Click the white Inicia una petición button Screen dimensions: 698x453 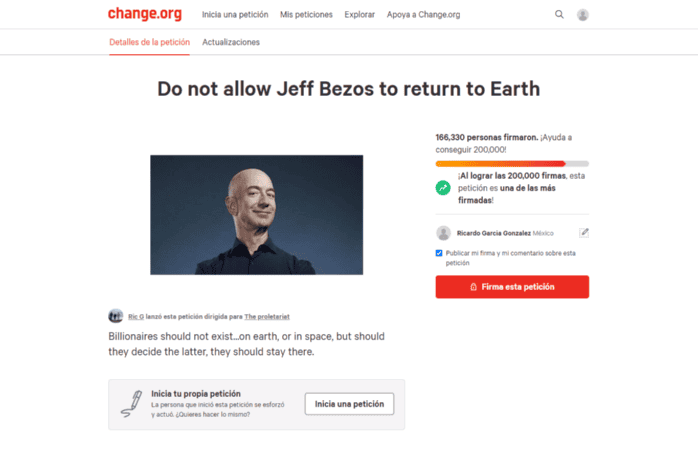[x=349, y=404]
